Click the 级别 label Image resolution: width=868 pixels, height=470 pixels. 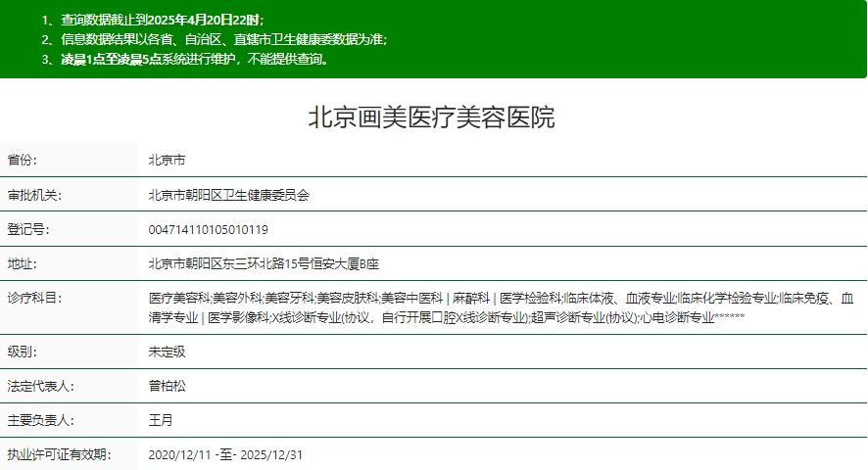point(23,352)
